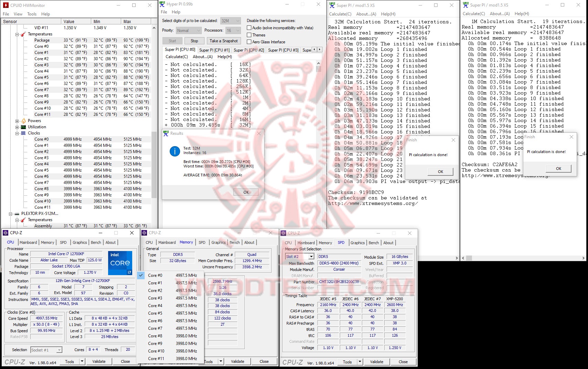Enable the Audio incompatibility checkbox in Hyper PI
Viewport: 588px width, 369px height.
tap(249, 28)
